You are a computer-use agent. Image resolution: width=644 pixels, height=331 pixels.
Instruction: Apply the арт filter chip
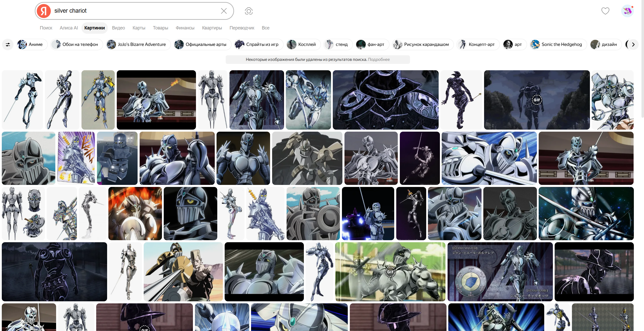515,45
